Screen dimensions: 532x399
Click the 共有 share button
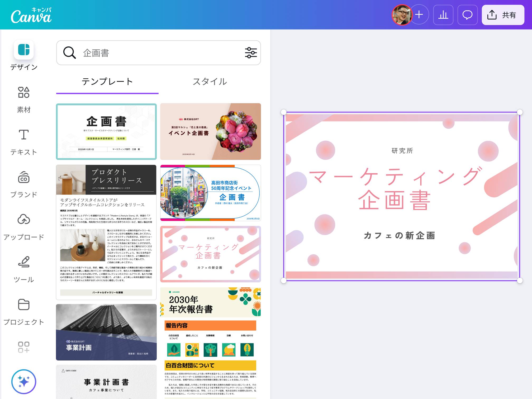[503, 15]
